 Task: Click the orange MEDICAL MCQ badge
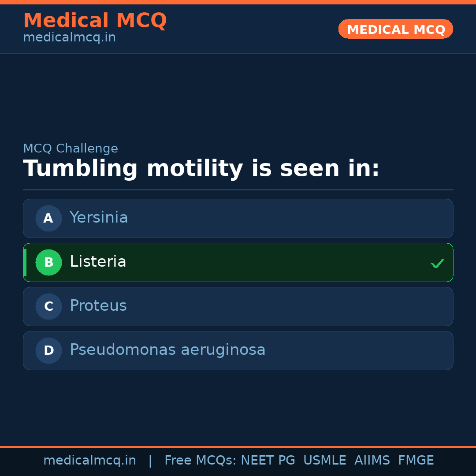[x=396, y=29]
